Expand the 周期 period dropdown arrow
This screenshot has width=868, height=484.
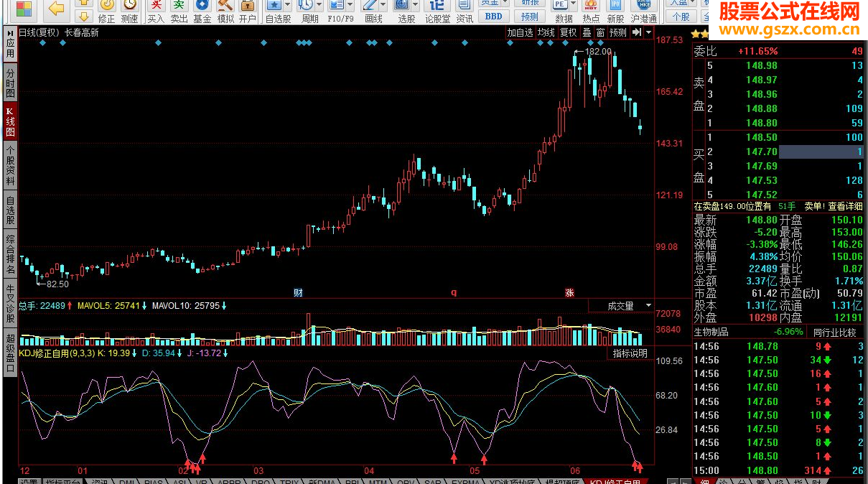click(x=319, y=6)
